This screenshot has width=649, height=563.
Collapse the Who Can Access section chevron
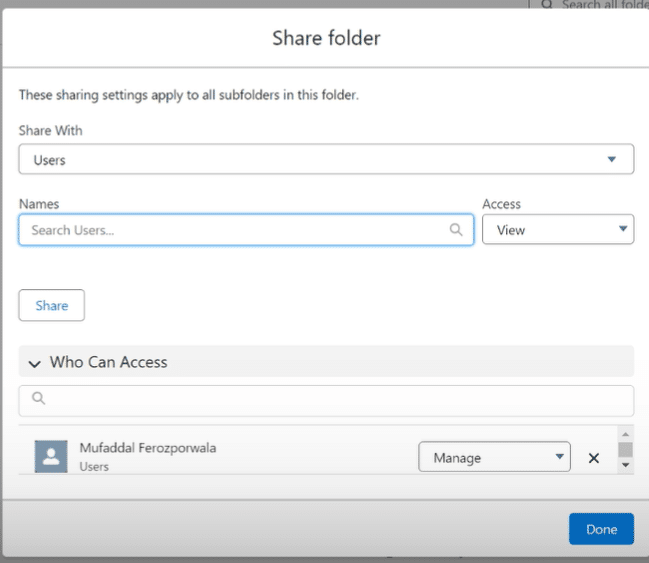35,363
